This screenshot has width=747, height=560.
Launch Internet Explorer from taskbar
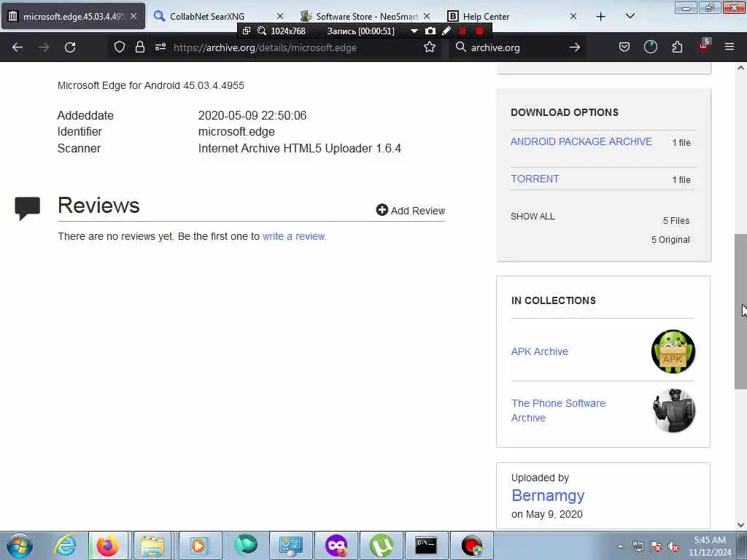tap(65, 545)
